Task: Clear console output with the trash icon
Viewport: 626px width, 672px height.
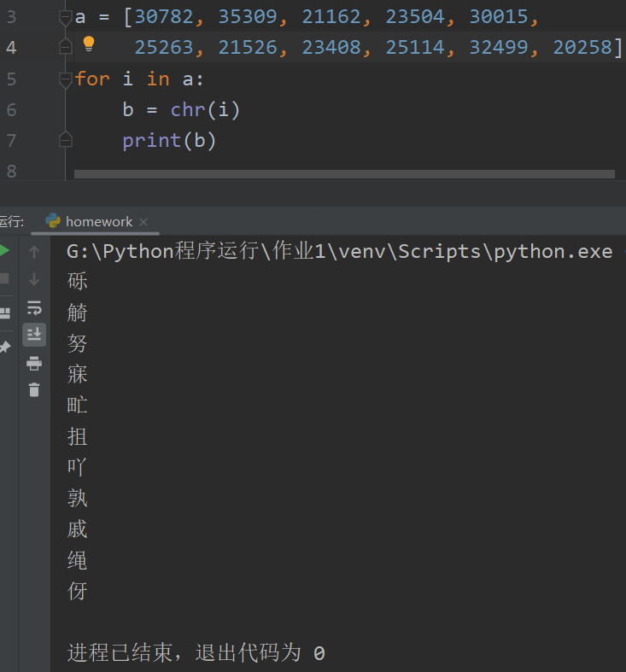Action: point(34,390)
